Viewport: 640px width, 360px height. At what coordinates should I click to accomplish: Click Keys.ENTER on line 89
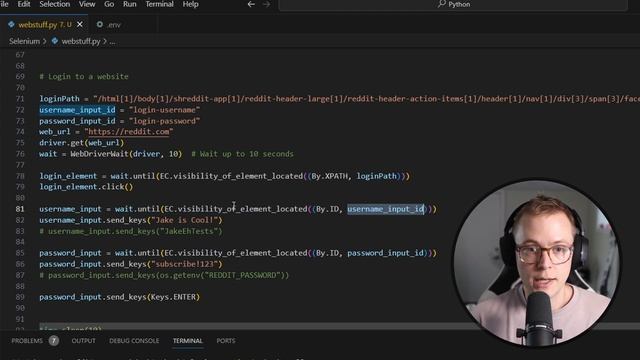point(173,297)
